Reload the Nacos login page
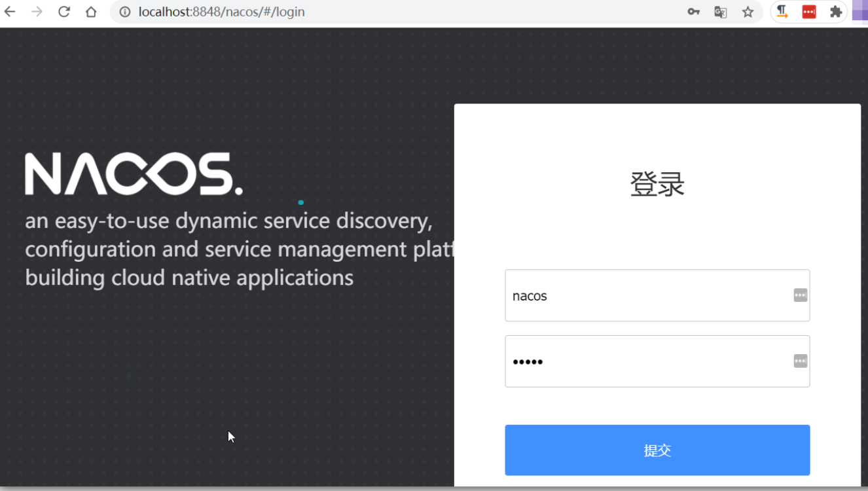 tap(63, 12)
